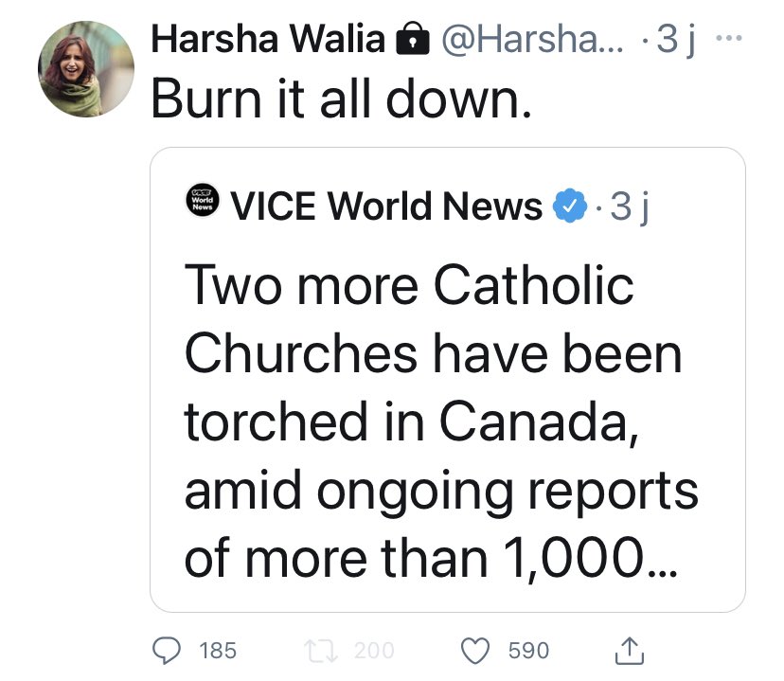Click the 590 likes count

(x=528, y=651)
